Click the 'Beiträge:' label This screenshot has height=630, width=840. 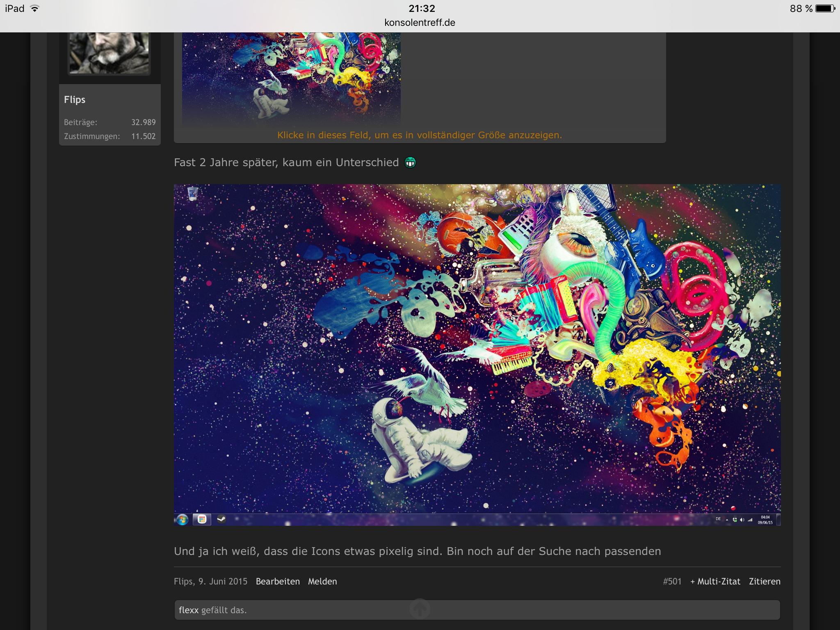80,122
